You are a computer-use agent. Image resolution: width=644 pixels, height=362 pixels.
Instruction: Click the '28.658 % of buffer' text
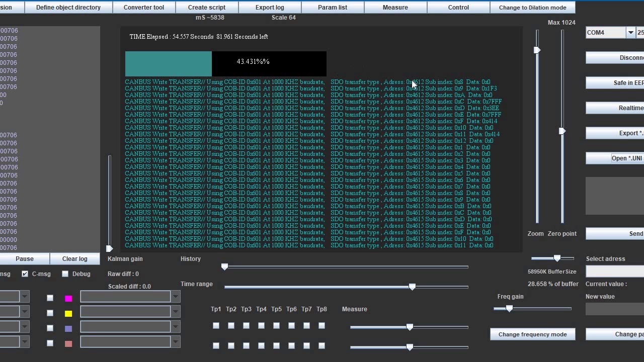tap(553, 284)
